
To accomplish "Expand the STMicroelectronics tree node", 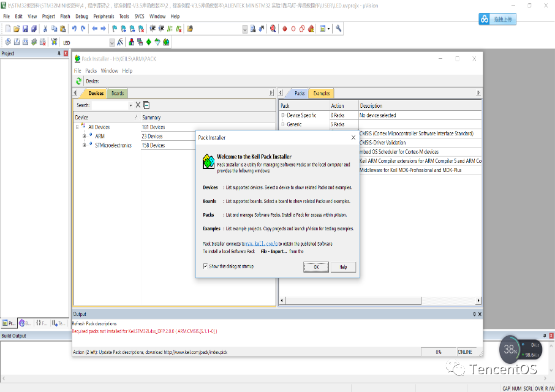I will 84,146.
